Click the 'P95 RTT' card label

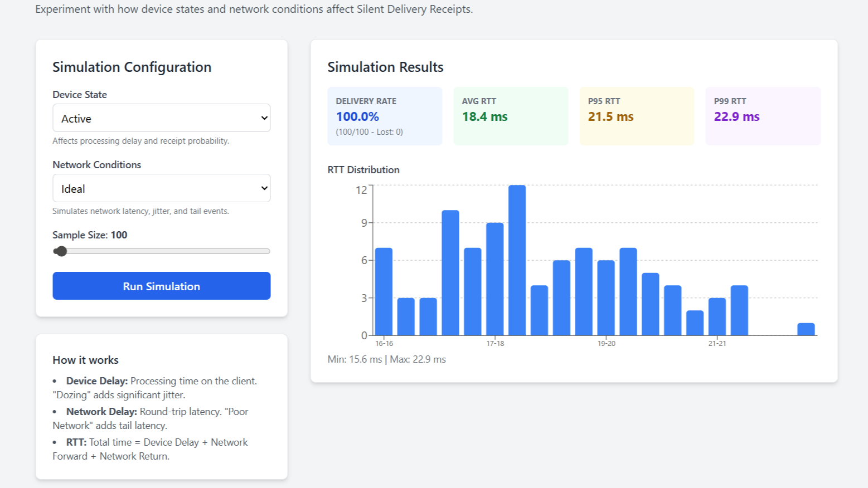tap(604, 101)
